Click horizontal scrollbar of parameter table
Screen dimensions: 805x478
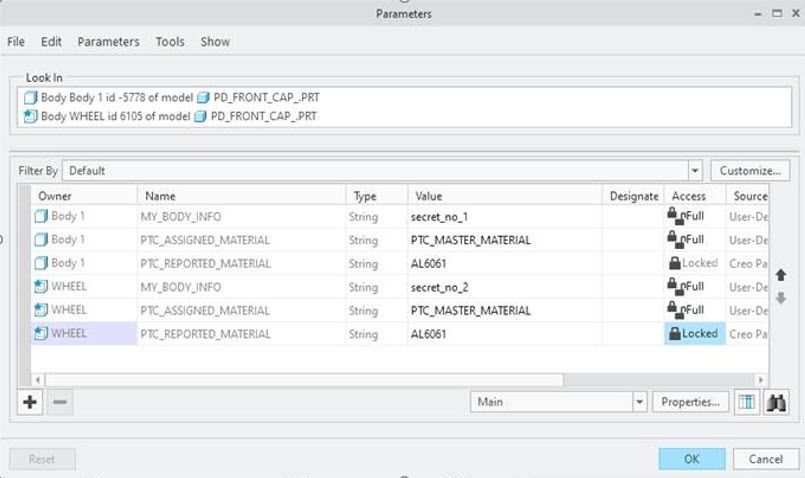304,380
